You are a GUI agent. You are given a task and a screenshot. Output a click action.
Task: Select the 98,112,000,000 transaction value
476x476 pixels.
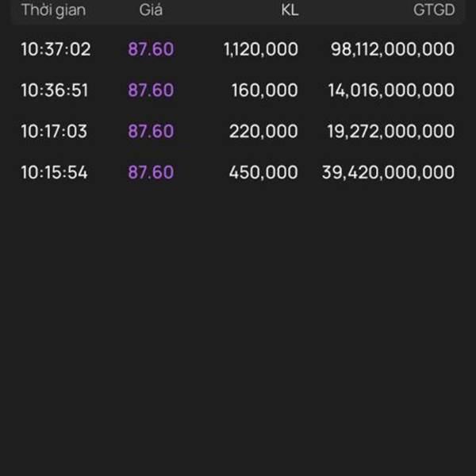[393, 49]
